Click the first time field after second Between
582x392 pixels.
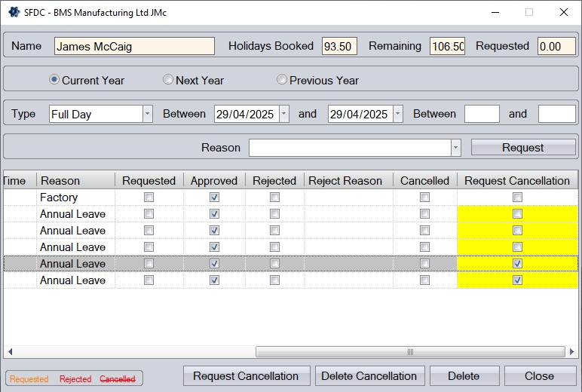[x=482, y=114]
